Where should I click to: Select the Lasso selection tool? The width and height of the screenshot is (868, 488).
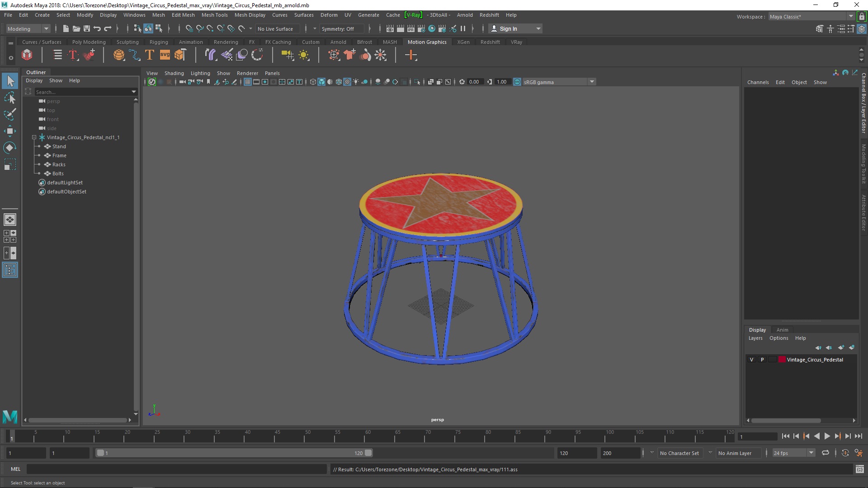coord(9,98)
